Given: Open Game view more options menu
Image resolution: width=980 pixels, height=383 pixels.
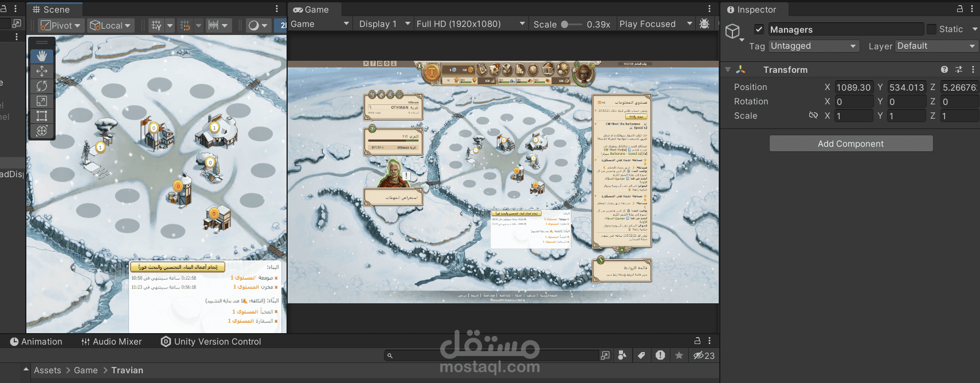Looking at the screenshot, I should point(709,9).
